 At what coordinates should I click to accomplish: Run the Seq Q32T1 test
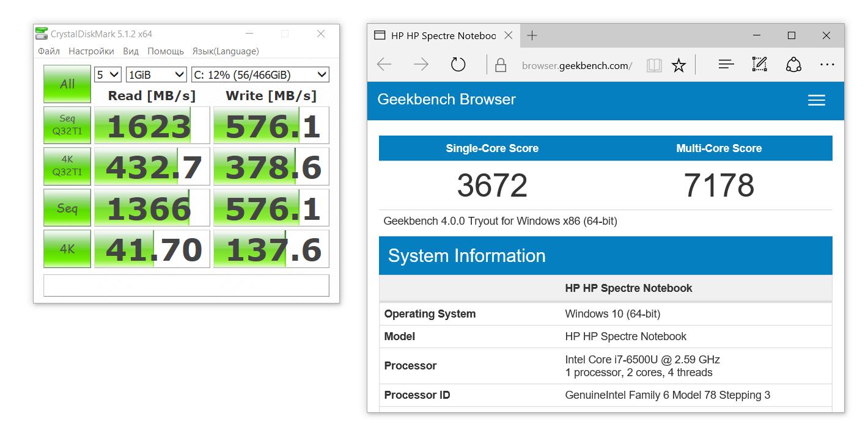[x=67, y=125]
